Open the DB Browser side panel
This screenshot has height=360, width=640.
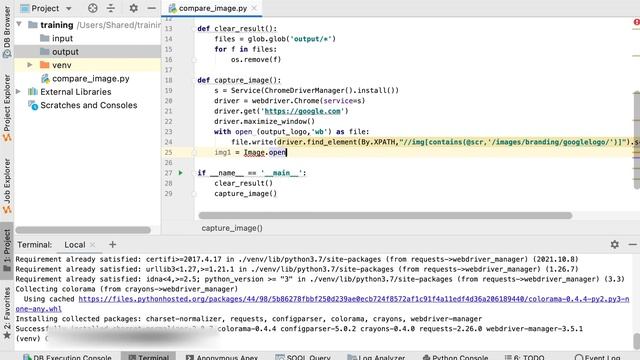click(x=7, y=33)
